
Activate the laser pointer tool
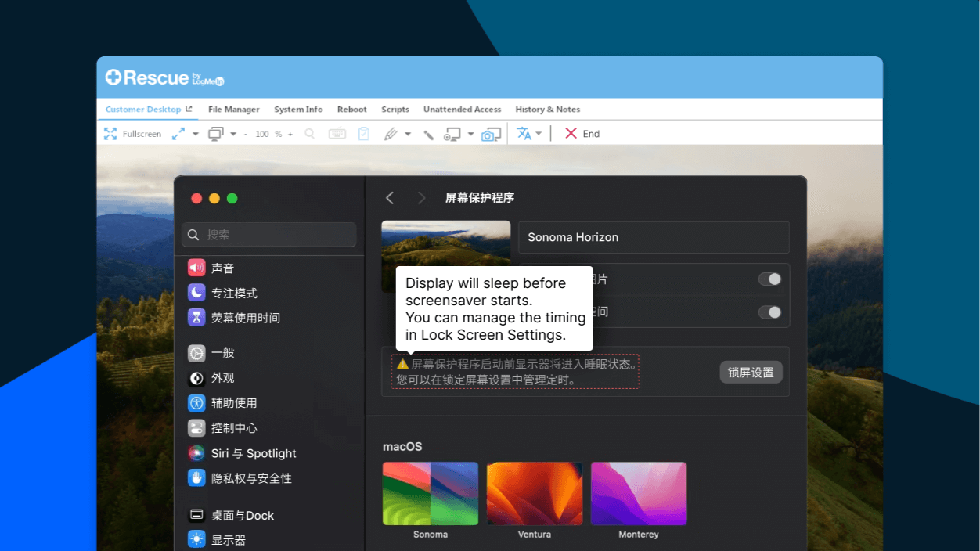pyautogui.click(x=427, y=134)
